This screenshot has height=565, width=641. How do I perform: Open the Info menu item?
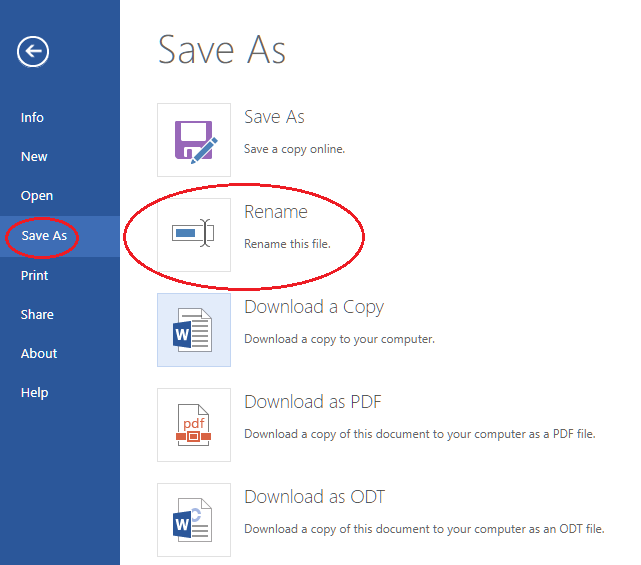[32, 118]
